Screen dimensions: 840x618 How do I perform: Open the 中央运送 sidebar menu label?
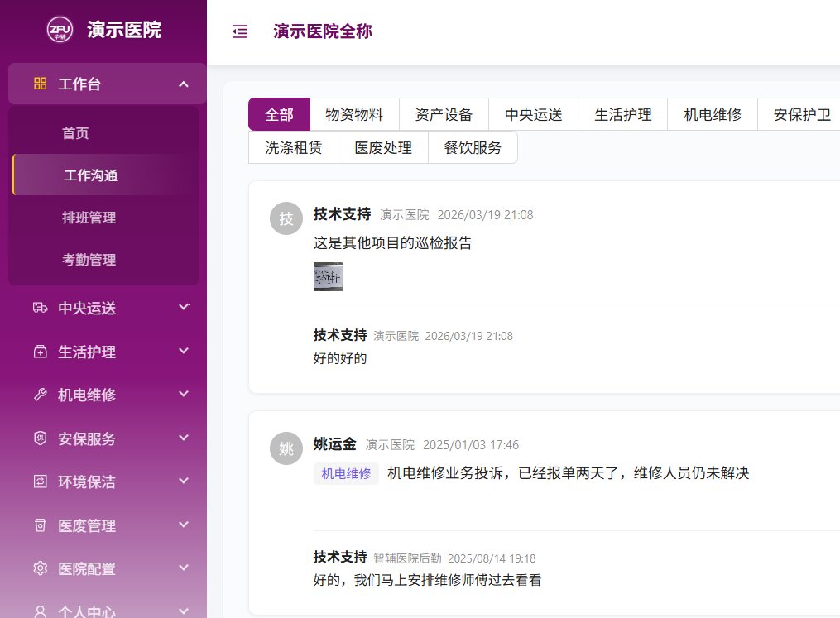[87, 308]
